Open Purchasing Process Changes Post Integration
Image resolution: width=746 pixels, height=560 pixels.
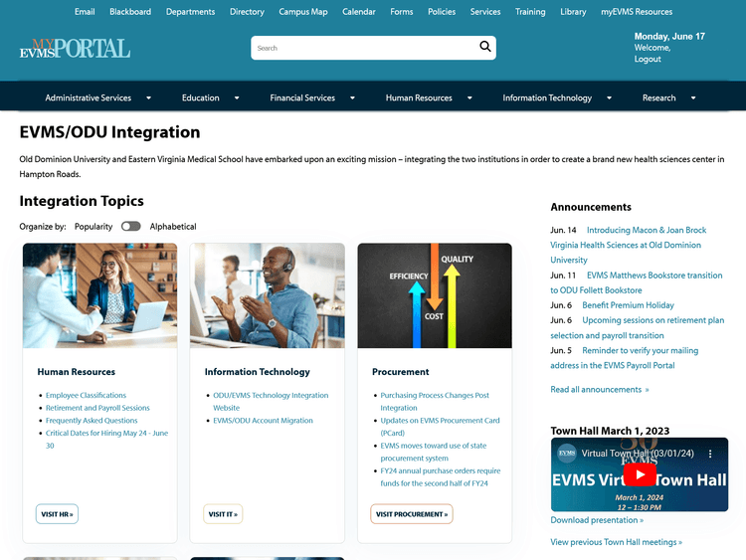(435, 401)
